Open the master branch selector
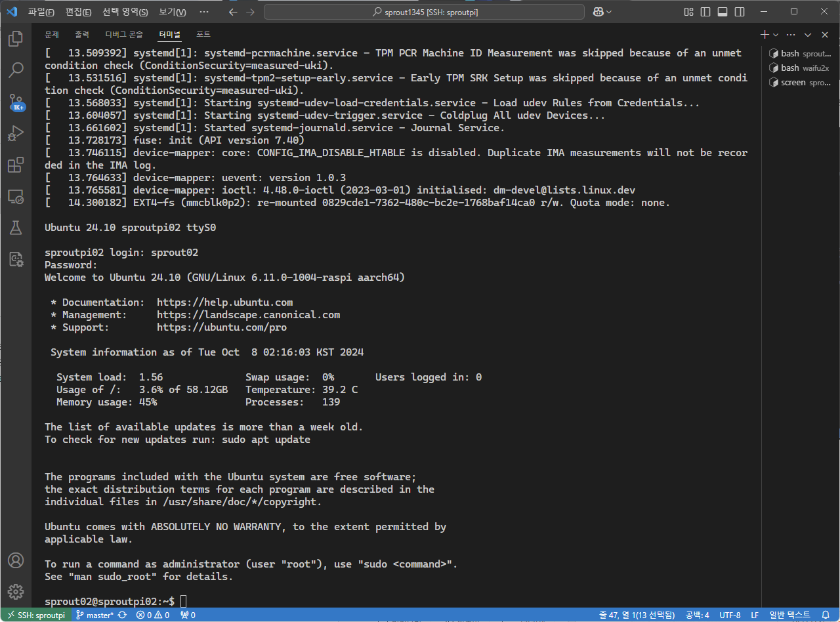This screenshot has width=840, height=622. point(95,615)
